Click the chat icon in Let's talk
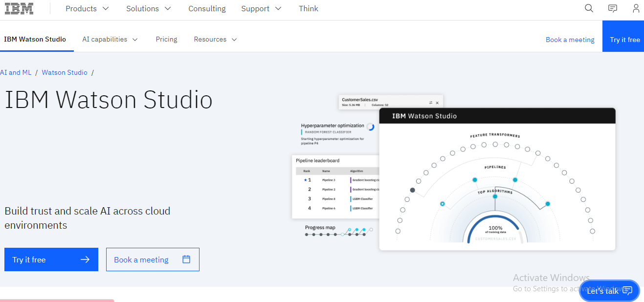 tap(628, 291)
